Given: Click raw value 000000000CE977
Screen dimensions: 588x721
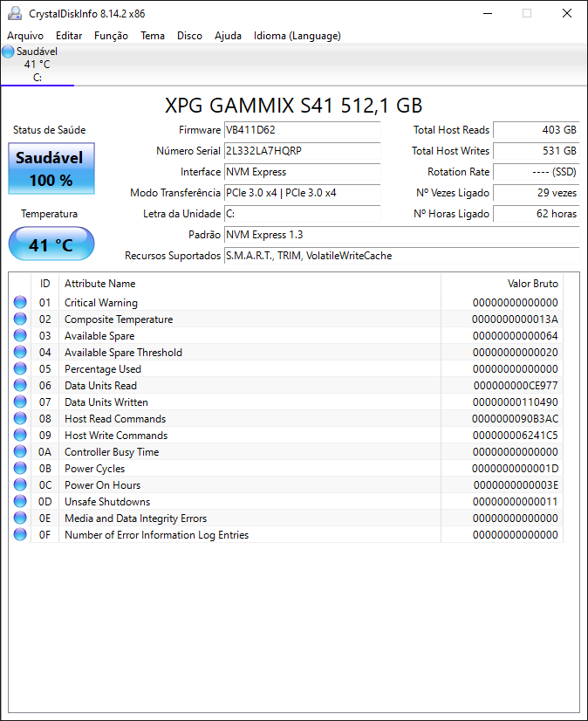Looking at the screenshot, I should [x=516, y=385].
